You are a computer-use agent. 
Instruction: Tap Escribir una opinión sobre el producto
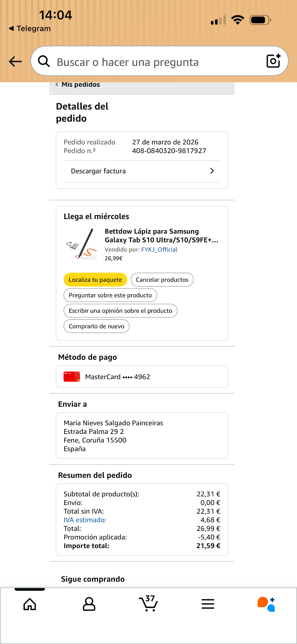point(120,311)
